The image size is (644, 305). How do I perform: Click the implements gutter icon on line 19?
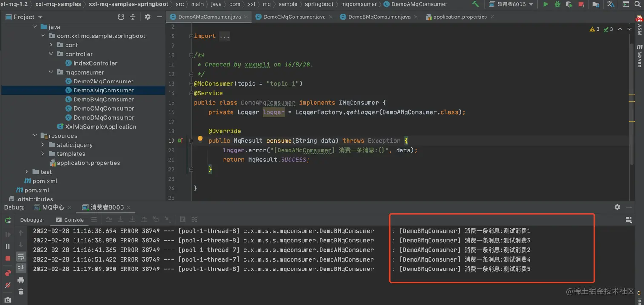click(x=180, y=141)
